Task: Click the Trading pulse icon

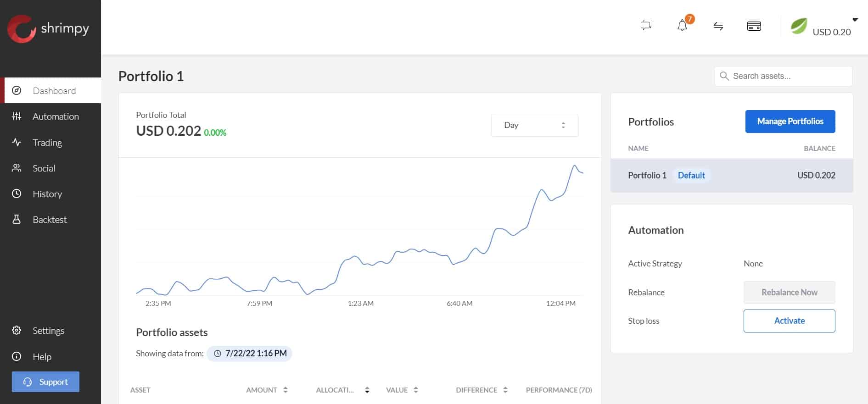Action: [17, 142]
